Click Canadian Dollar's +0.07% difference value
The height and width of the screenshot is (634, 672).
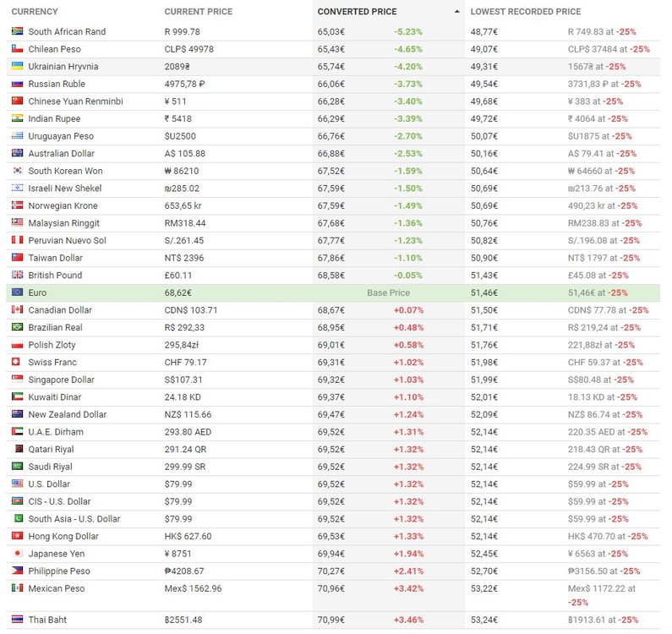coord(409,310)
